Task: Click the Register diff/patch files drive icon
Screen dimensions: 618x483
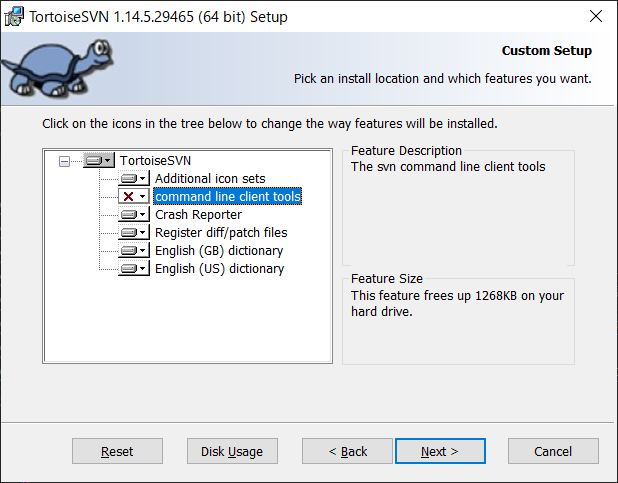Action: pos(129,233)
